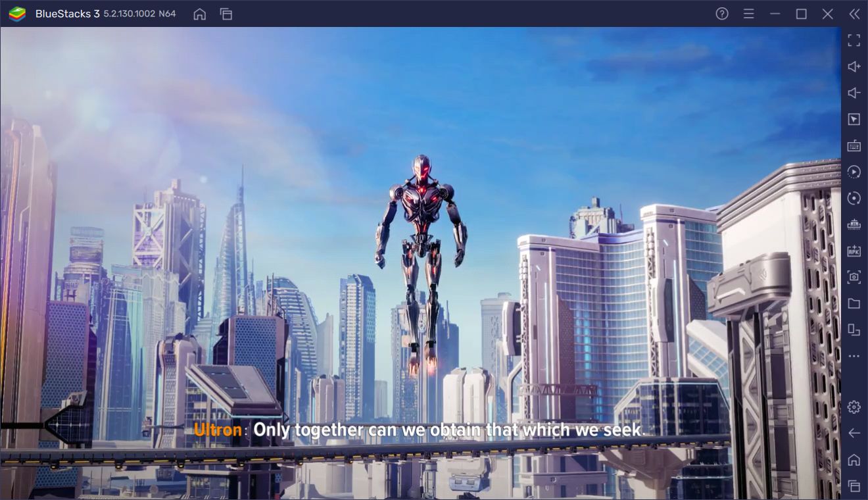Open the multi-instance manager sidebar icon
The width and height of the screenshot is (868, 500).
tap(854, 330)
